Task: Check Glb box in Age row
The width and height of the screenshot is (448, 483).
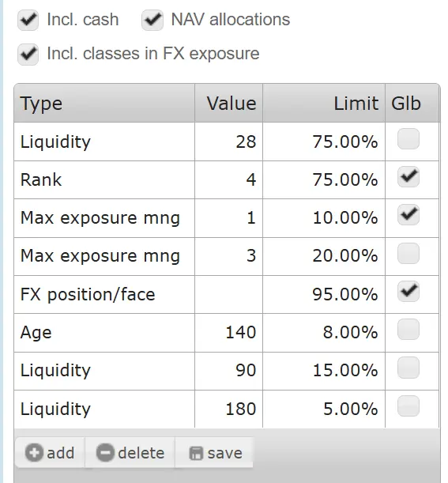Action: tap(408, 330)
